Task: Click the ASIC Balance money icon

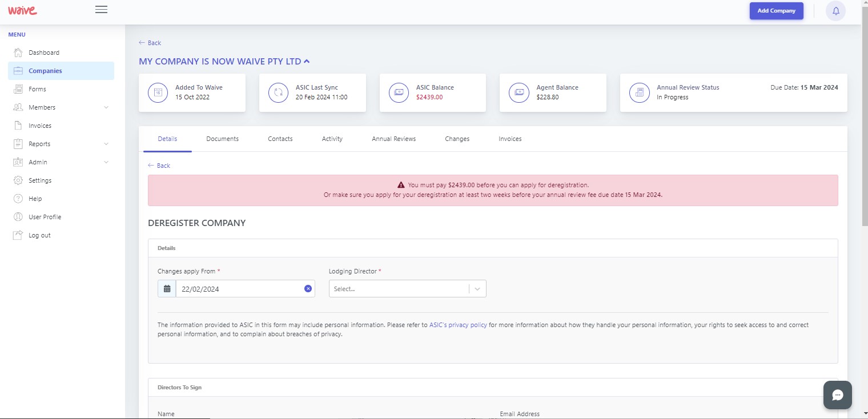Action: (x=399, y=92)
